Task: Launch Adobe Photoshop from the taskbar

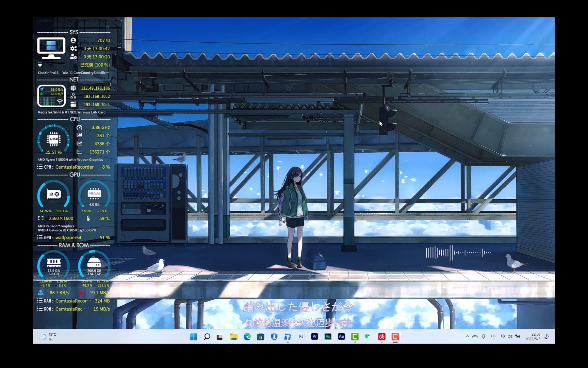Action: pos(301,337)
